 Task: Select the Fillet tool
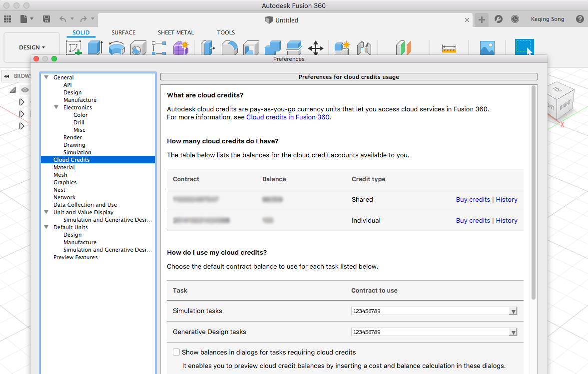(229, 47)
